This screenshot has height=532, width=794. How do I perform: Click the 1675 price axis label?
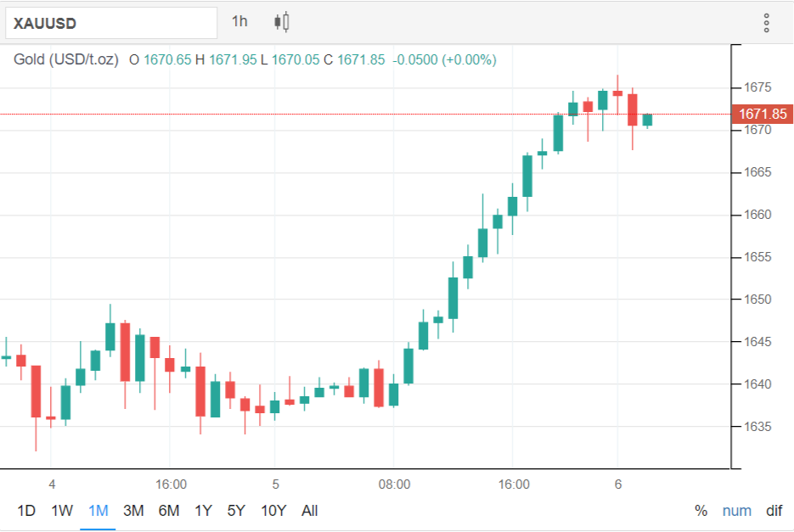click(x=757, y=87)
